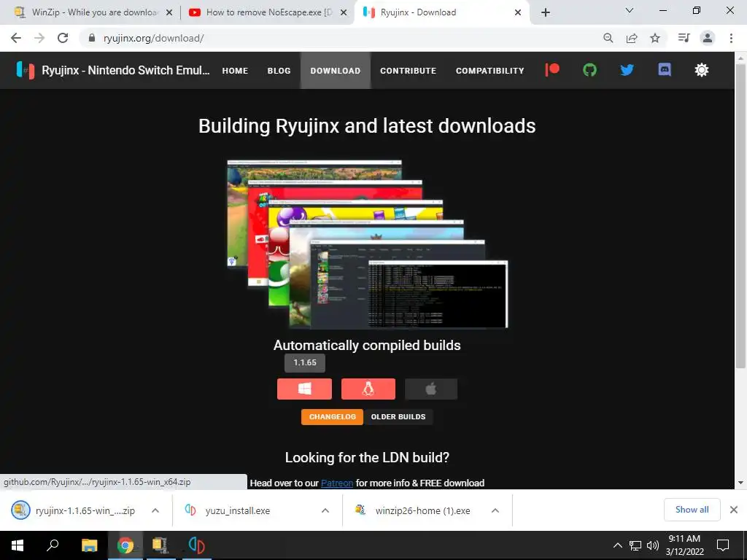The width and height of the screenshot is (747, 560).
Task: Expand options for yuzu_install.exe download
Action: point(325,510)
